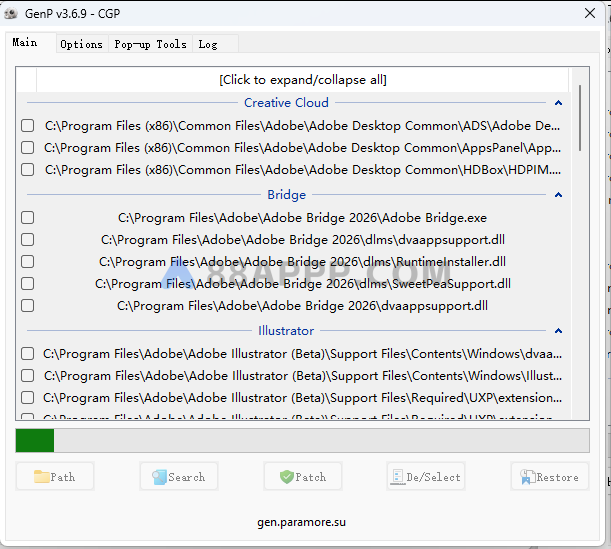Collapse the Illustrator group arrow
Image resolution: width=611 pixels, height=549 pixels.
tap(558, 331)
